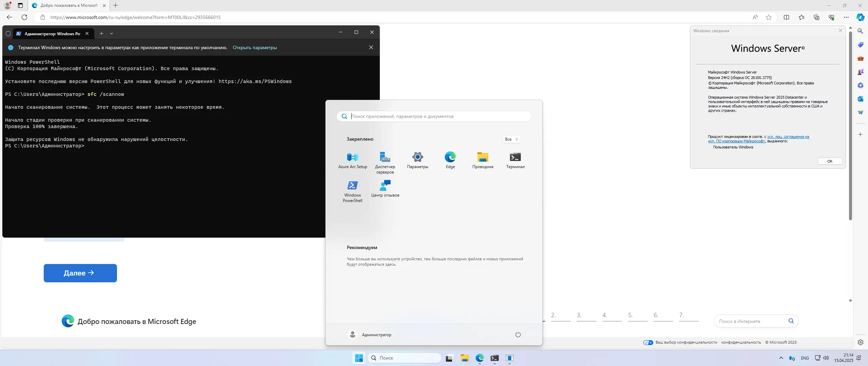Image resolution: width=868 pixels, height=366 pixels.
Task: Expand all apps with the Все chevron
Action: click(x=511, y=139)
